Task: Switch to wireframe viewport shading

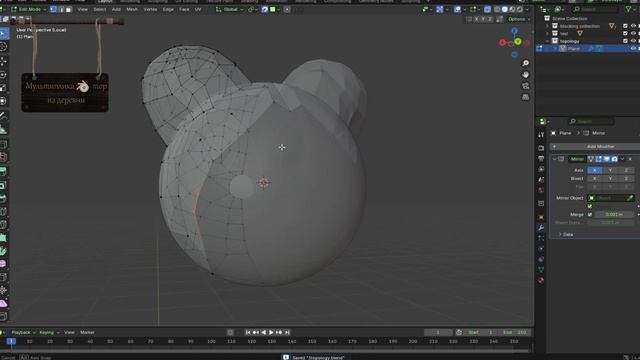Action: [497, 9]
